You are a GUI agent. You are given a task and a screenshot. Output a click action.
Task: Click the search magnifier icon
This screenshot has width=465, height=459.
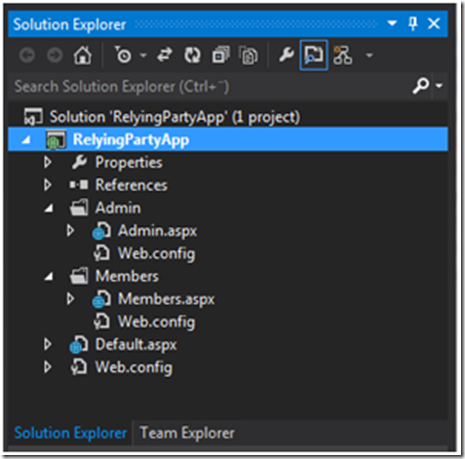point(421,86)
